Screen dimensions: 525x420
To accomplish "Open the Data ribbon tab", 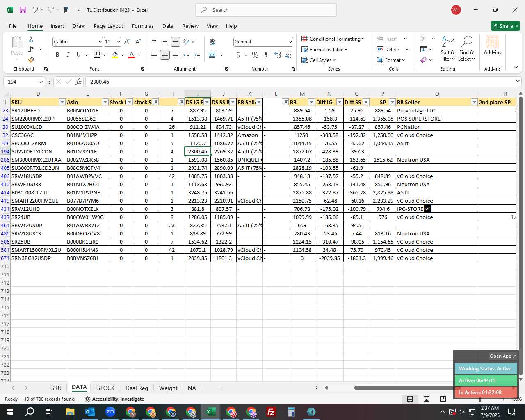I will coord(168,26).
